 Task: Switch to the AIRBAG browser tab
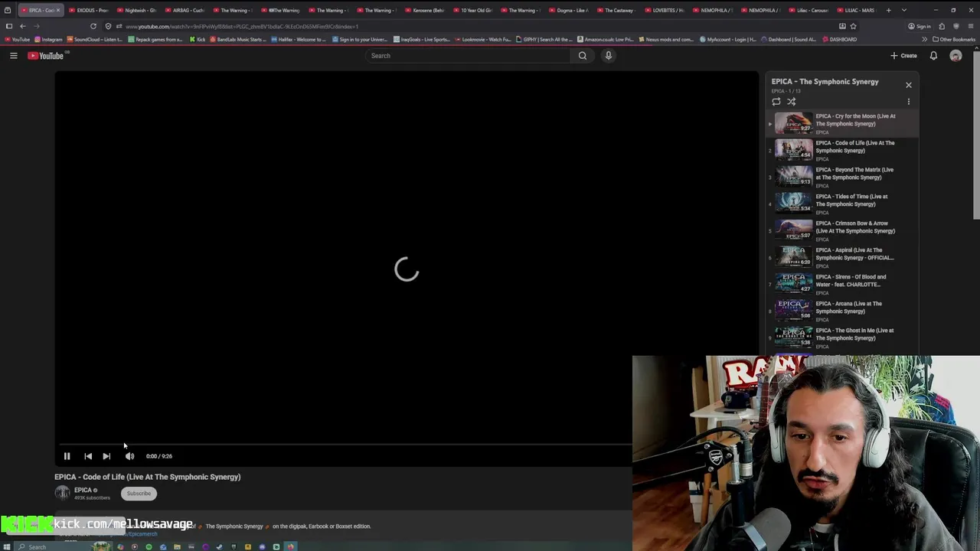tap(184, 10)
